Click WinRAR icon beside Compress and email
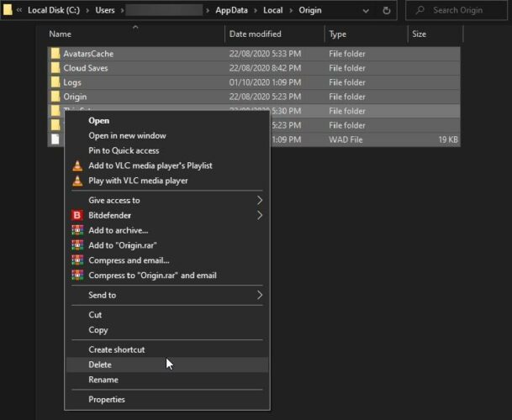The height and width of the screenshot is (420, 512). pyautogui.click(x=77, y=260)
